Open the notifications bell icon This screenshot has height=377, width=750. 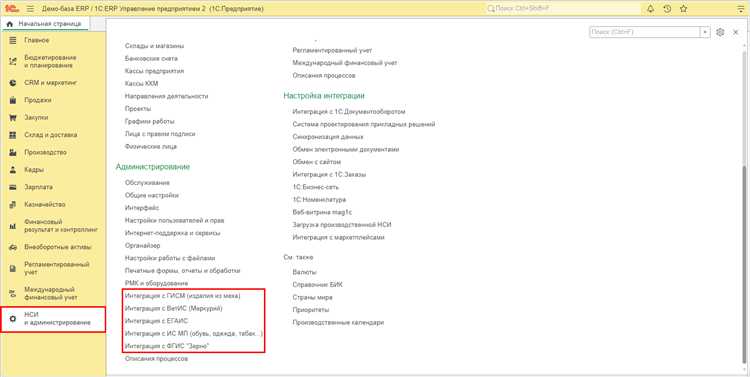click(650, 9)
